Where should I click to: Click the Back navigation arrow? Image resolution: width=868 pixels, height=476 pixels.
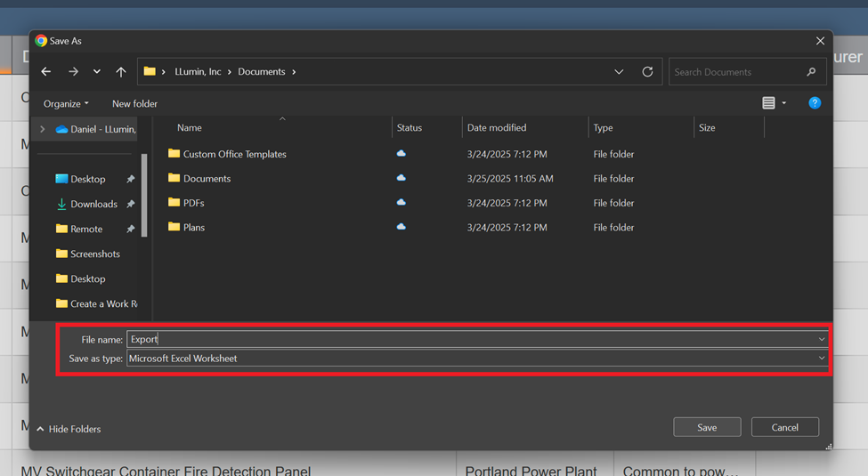46,72
